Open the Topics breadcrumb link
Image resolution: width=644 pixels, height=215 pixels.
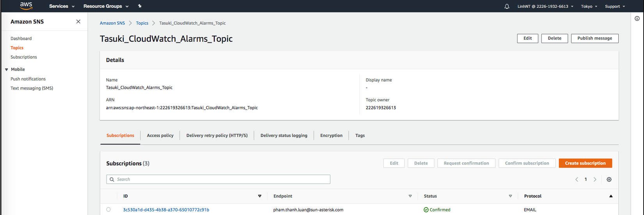tap(142, 23)
